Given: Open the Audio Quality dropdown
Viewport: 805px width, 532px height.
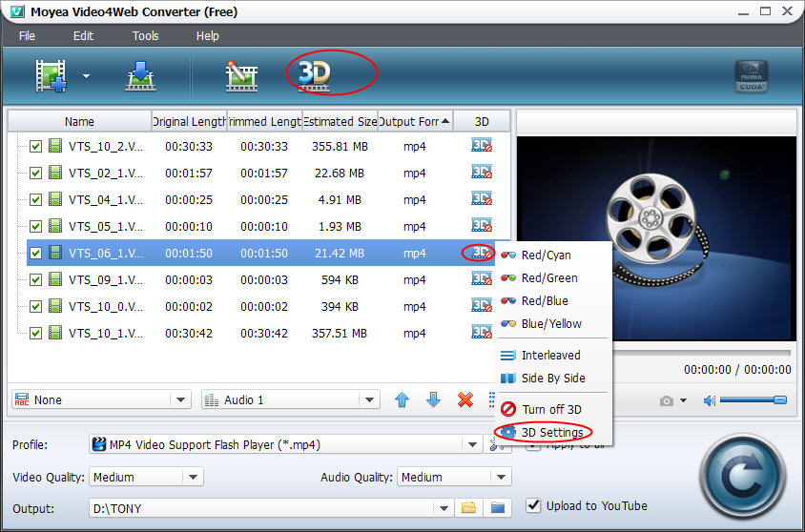Looking at the screenshot, I should pyautogui.click(x=501, y=477).
